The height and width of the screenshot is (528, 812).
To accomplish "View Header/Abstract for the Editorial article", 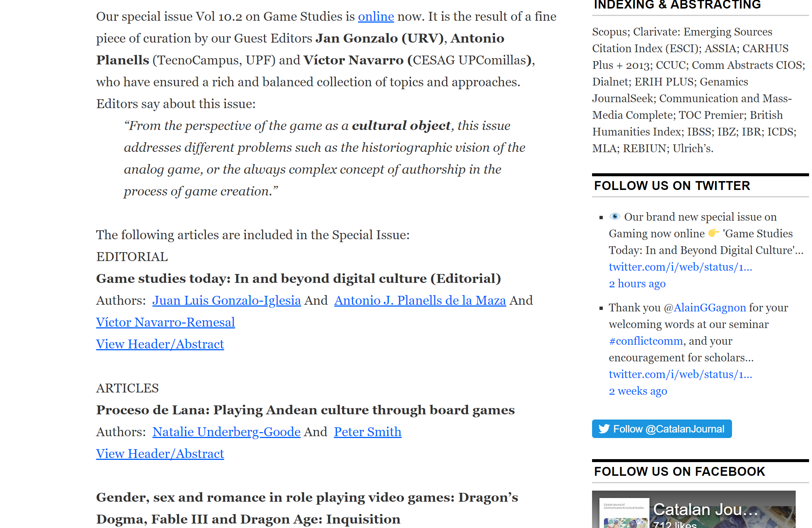I will [x=160, y=344].
